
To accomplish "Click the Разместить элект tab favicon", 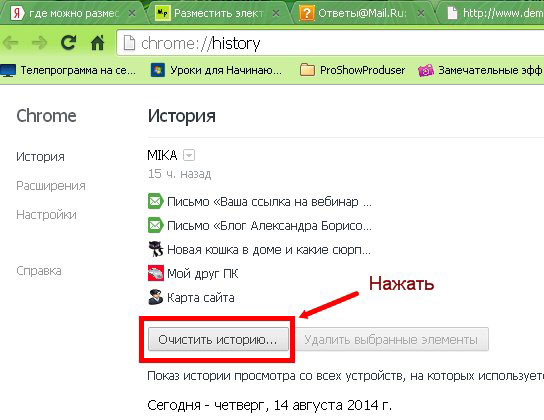I will (x=162, y=13).
